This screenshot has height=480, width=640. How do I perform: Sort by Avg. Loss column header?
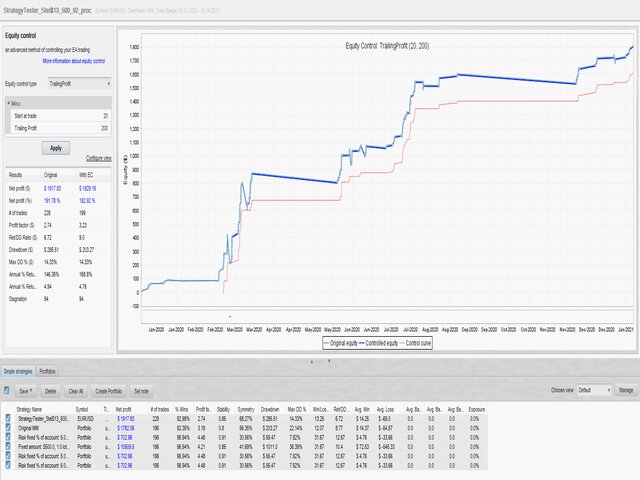click(385, 409)
